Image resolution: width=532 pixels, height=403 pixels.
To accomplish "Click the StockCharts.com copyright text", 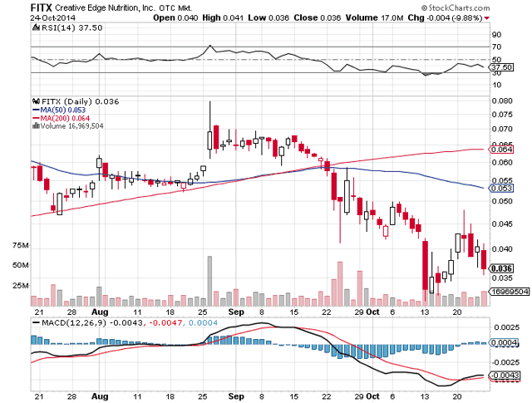I will click(x=456, y=7).
